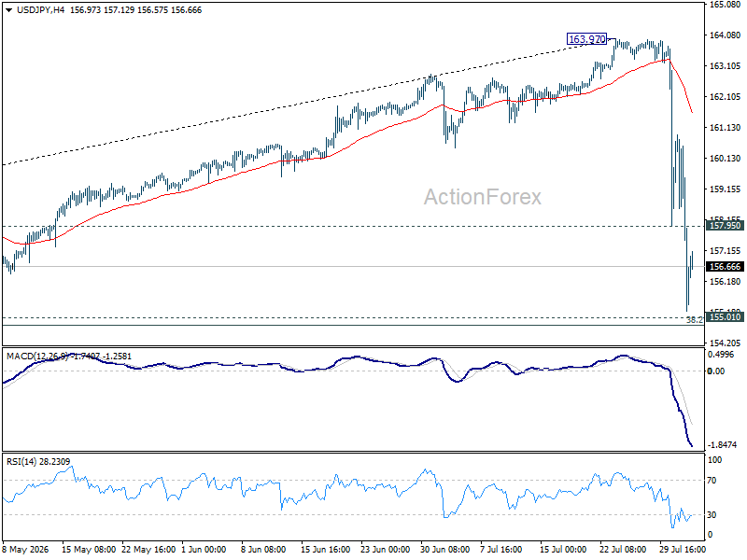Click the RSI 30 level label
Screen dimensions: 747x560
[x=712, y=515]
